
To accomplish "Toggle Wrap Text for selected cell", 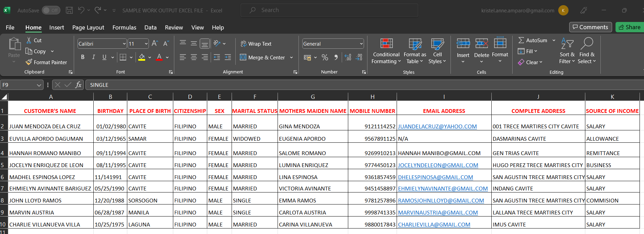I will pyautogui.click(x=256, y=44).
